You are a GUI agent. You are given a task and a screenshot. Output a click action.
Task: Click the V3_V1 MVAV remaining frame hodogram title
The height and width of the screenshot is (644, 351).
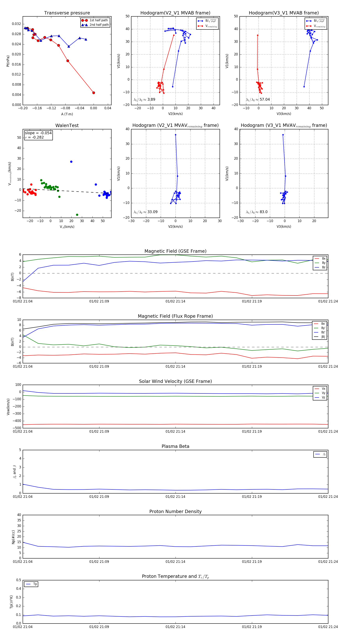point(284,125)
